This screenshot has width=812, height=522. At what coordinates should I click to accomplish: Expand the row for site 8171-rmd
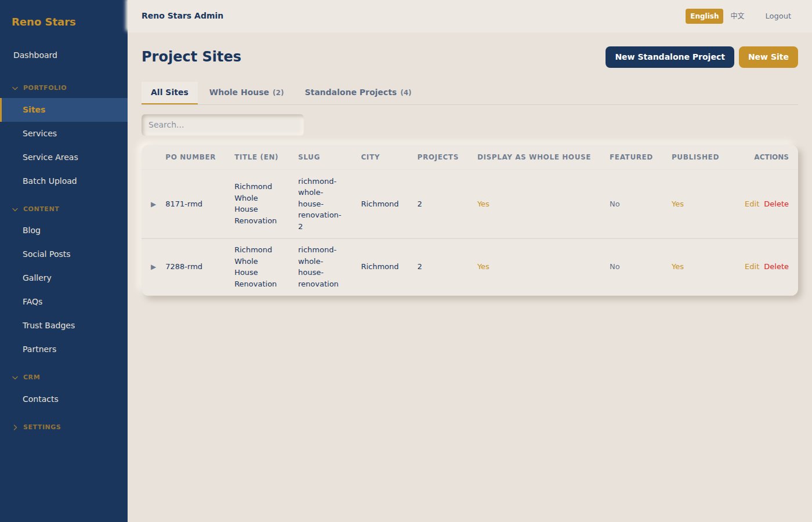(x=153, y=204)
